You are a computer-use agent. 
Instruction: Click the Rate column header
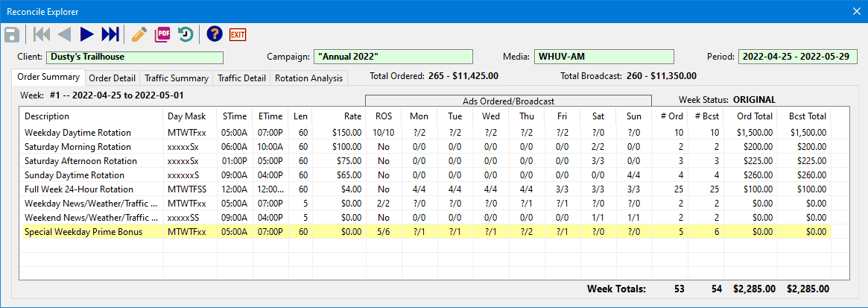pos(352,116)
